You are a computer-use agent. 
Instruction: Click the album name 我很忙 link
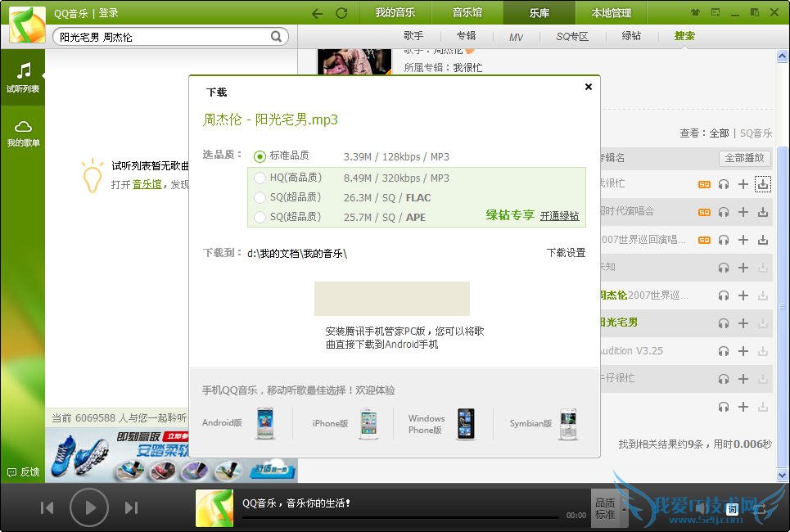point(467,67)
